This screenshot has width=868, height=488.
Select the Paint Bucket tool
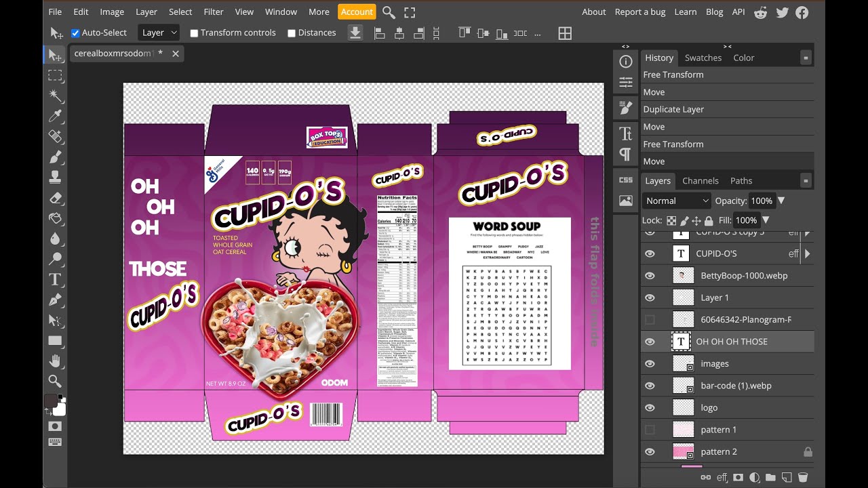point(55,218)
